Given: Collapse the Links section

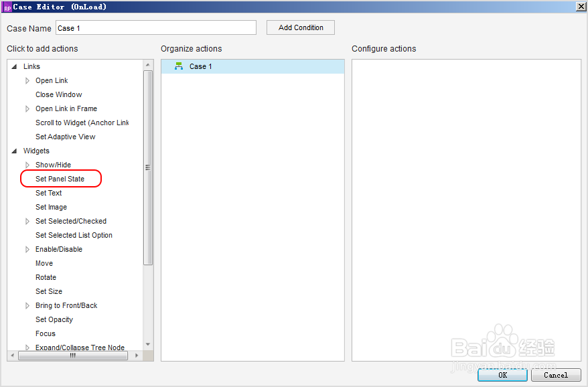Looking at the screenshot, I should click(x=14, y=67).
